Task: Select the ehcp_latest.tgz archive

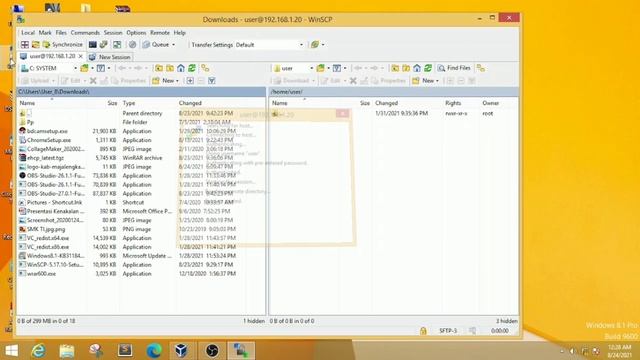Action: coord(45,158)
